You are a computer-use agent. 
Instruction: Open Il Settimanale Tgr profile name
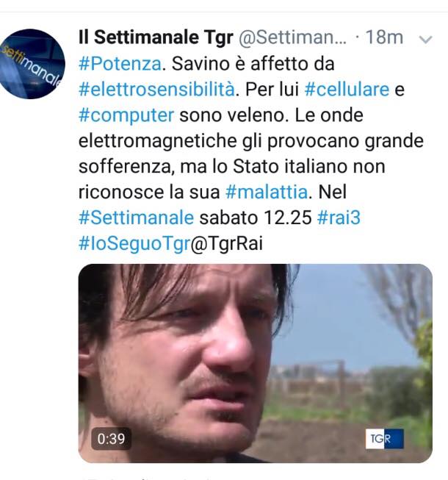[x=156, y=37]
